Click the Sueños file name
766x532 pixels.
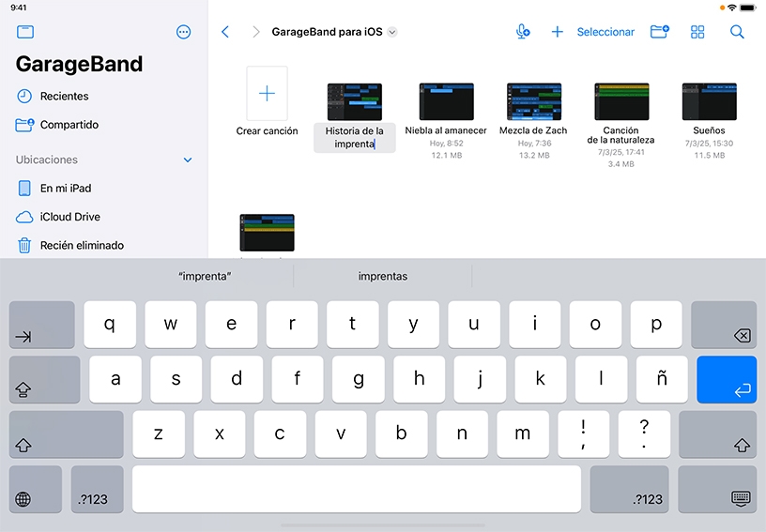(709, 130)
